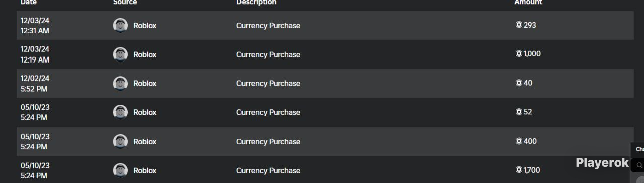Select Currency Purchase text in 1,700 row
This screenshot has width=644, height=183.
(x=268, y=170)
